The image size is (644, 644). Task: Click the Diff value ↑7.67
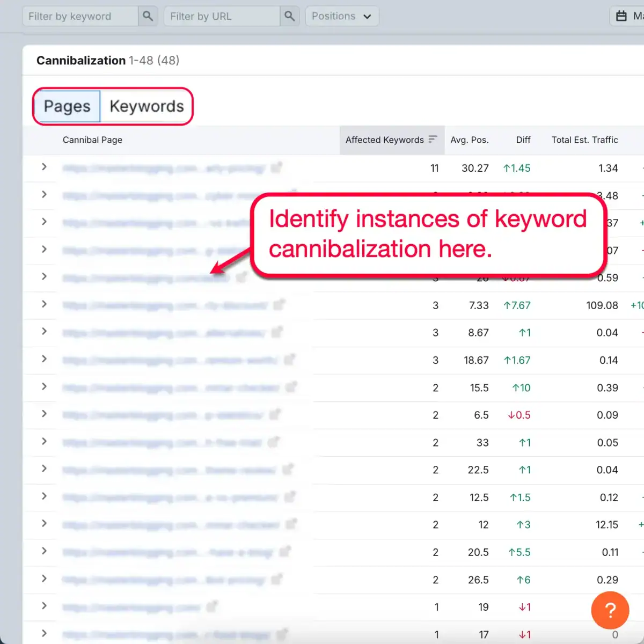(x=516, y=305)
